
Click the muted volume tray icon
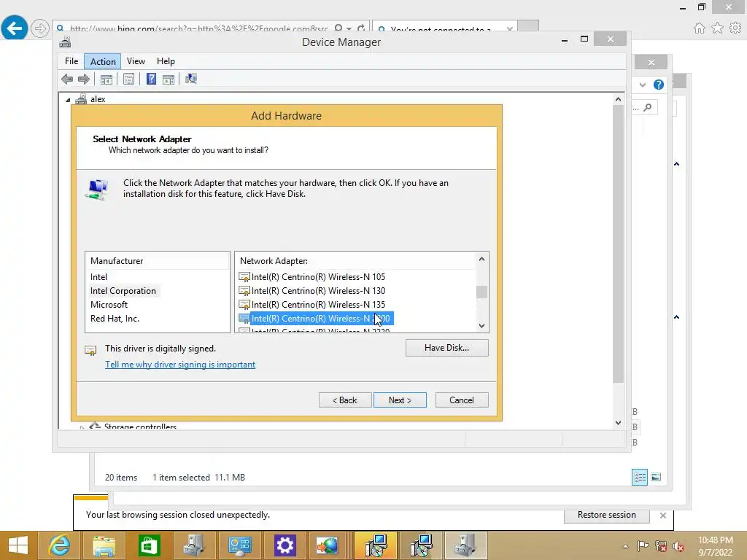678,546
